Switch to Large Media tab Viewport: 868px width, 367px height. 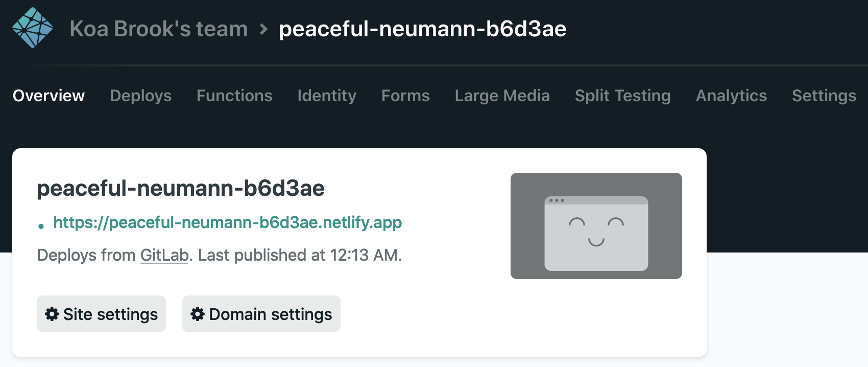(x=502, y=96)
